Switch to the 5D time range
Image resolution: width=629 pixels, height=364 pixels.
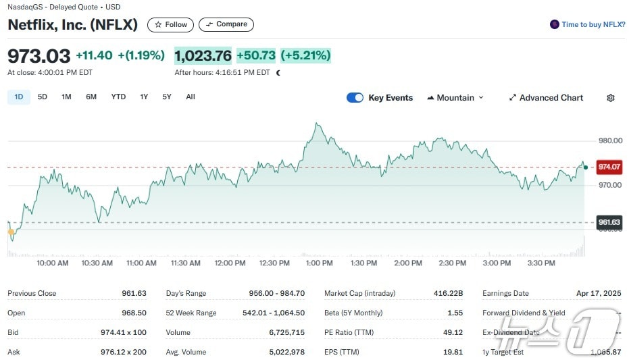click(x=43, y=97)
